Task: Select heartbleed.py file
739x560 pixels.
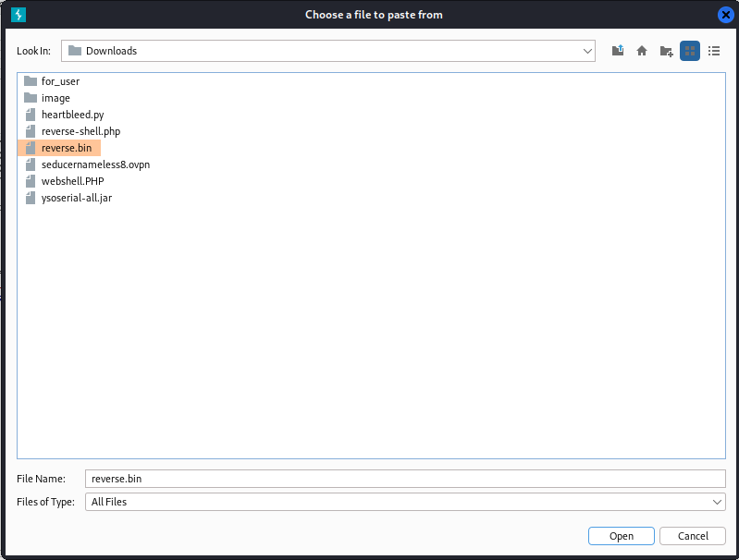Action: pyautogui.click(x=64, y=115)
